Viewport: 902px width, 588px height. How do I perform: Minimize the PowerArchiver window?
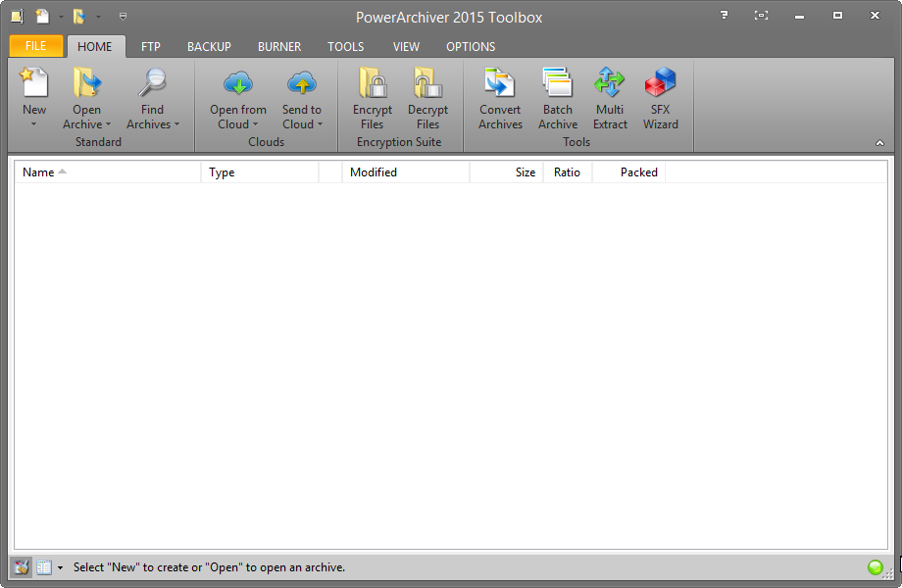point(799,17)
